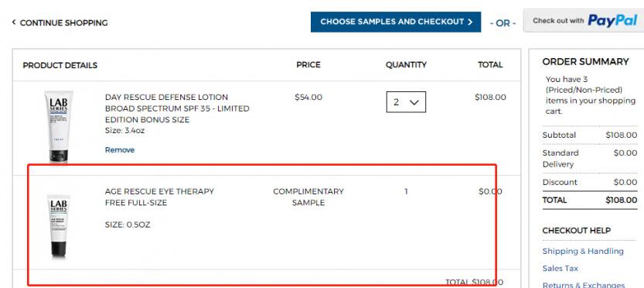Click the Product Details column header
The image size is (644, 288).
coord(60,65)
